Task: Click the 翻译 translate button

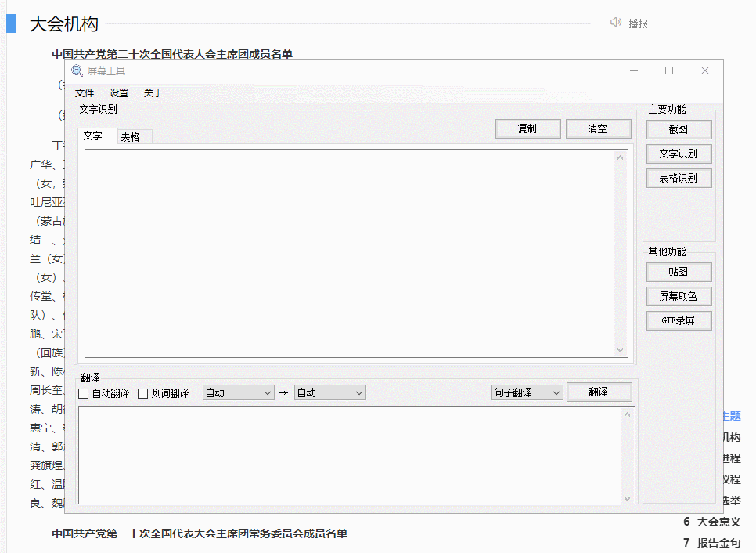Action: pos(599,392)
